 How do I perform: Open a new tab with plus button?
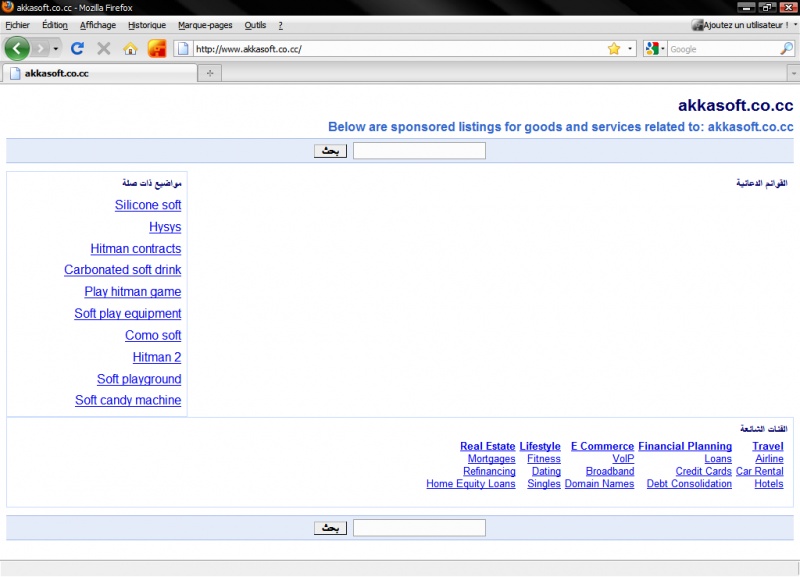click(209, 73)
